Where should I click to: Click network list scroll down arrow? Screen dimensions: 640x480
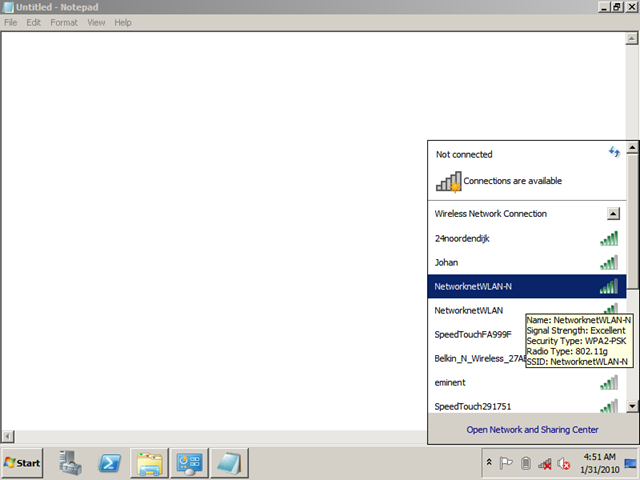(x=632, y=406)
